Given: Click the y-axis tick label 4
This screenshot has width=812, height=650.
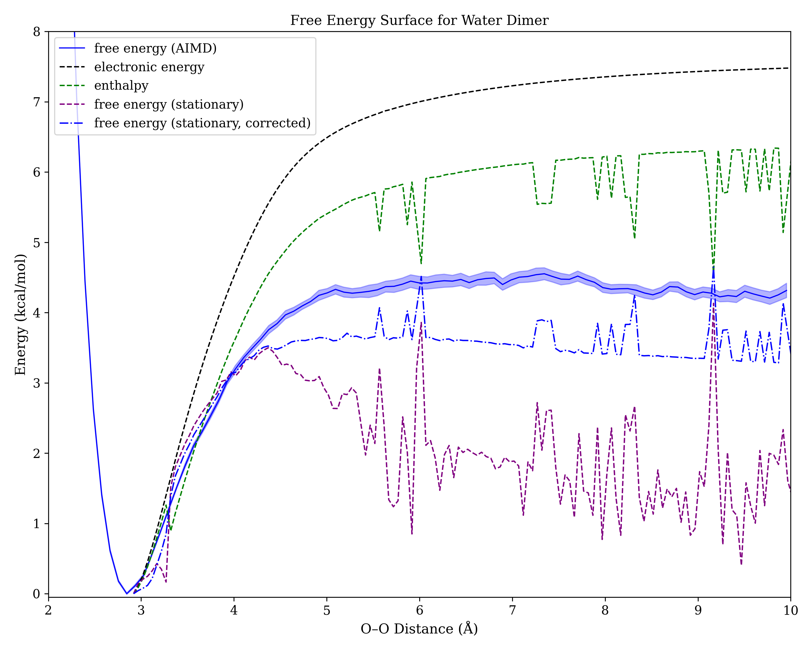Looking at the screenshot, I should click(x=37, y=313).
